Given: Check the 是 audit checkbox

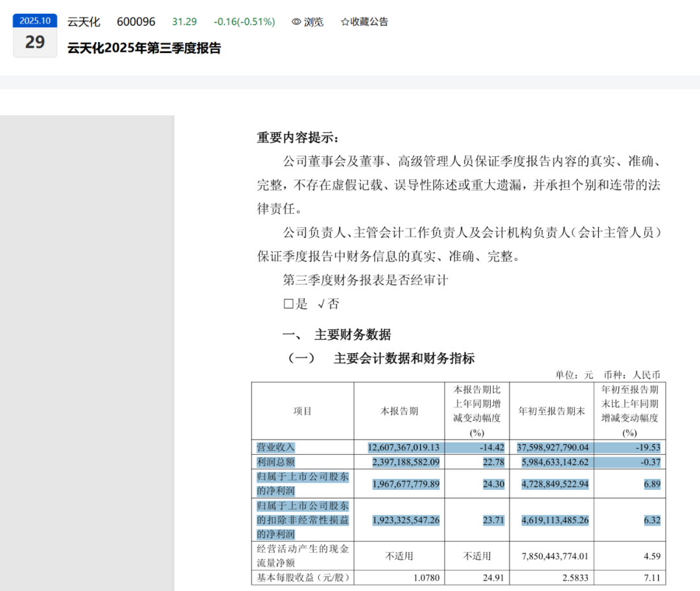Looking at the screenshot, I should (x=288, y=304).
